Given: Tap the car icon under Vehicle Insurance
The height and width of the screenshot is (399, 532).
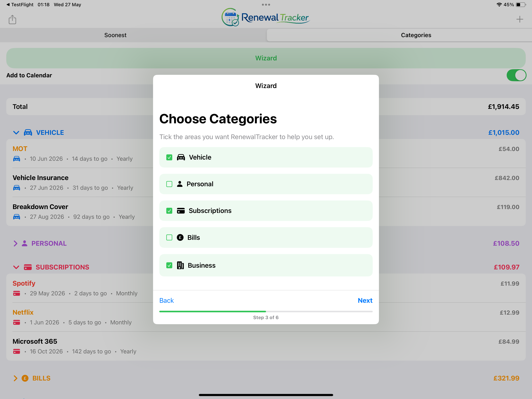Looking at the screenshot, I should pos(17,188).
